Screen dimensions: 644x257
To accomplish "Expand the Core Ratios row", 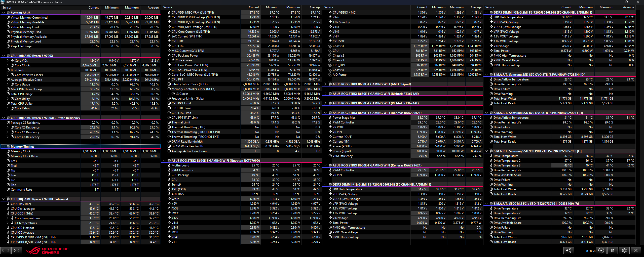I will pos(8,108).
